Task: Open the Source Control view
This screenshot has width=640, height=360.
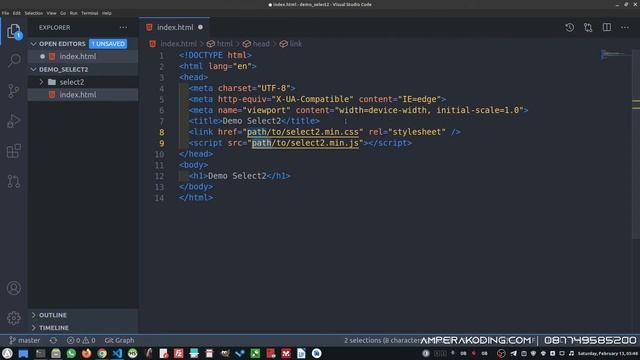Action: [13, 91]
